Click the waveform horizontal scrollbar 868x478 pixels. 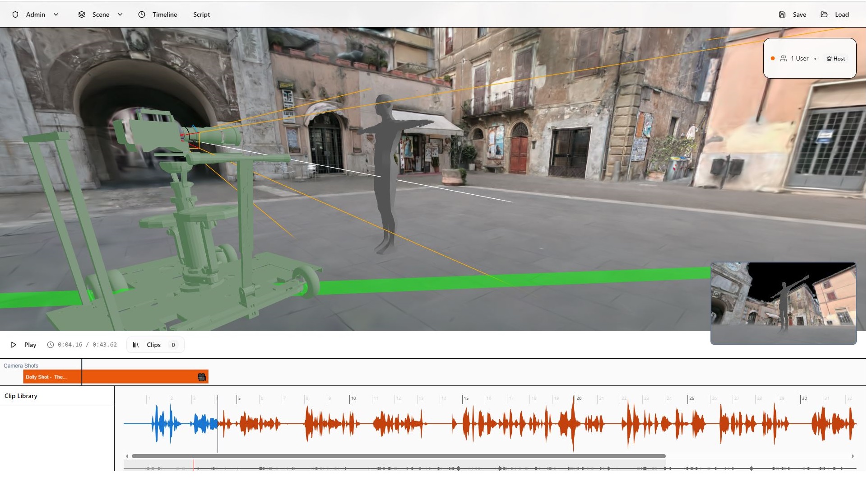pyautogui.click(x=398, y=456)
